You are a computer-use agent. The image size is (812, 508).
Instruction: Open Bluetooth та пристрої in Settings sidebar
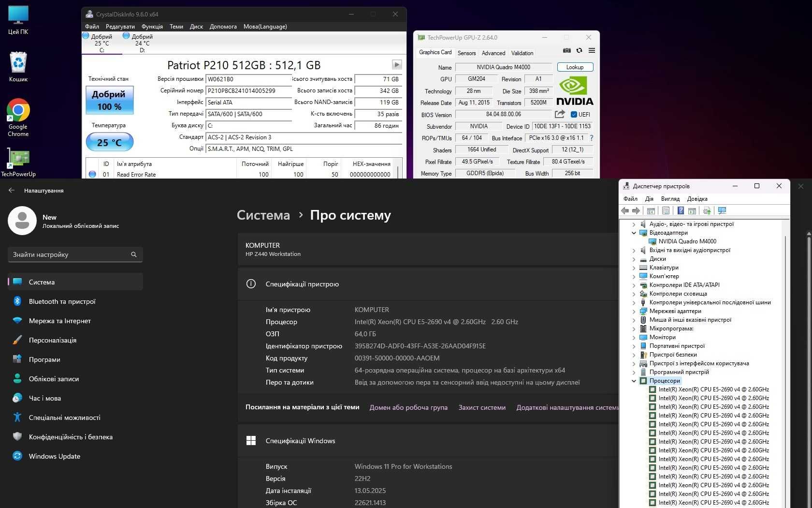coord(75,301)
